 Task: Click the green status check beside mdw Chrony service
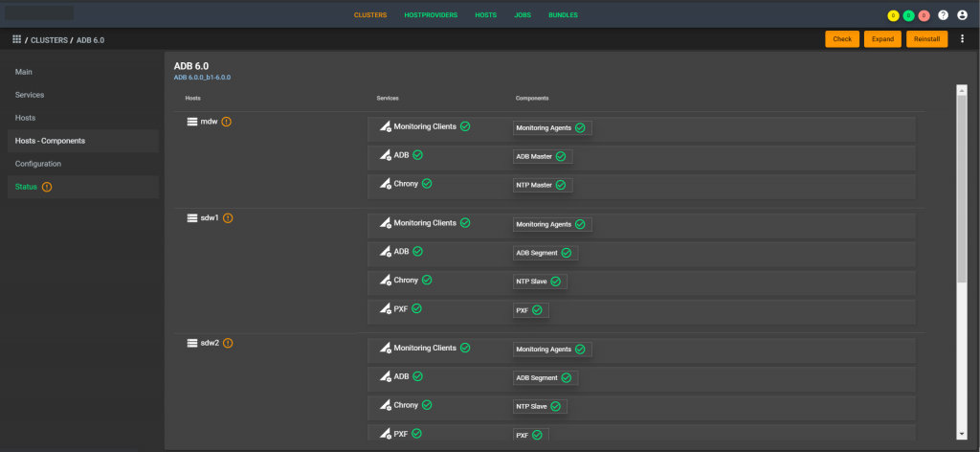click(427, 184)
